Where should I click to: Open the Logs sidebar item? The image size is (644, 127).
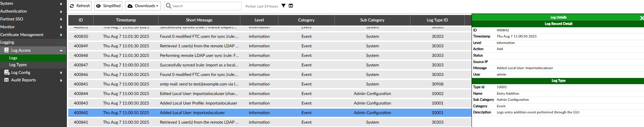point(33,58)
